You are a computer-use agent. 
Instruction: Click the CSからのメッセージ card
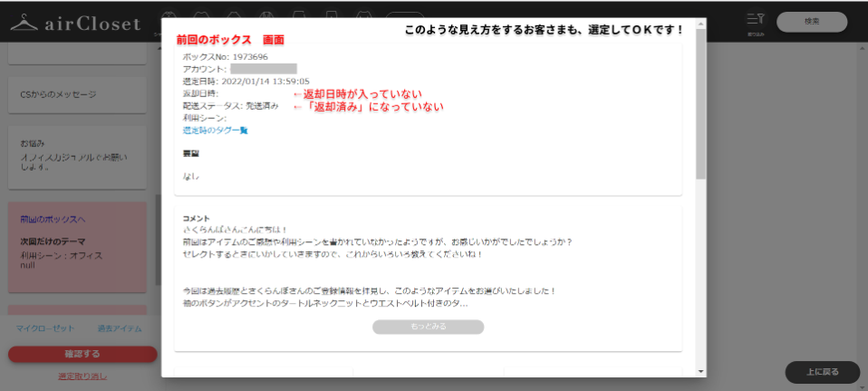[x=77, y=94]
